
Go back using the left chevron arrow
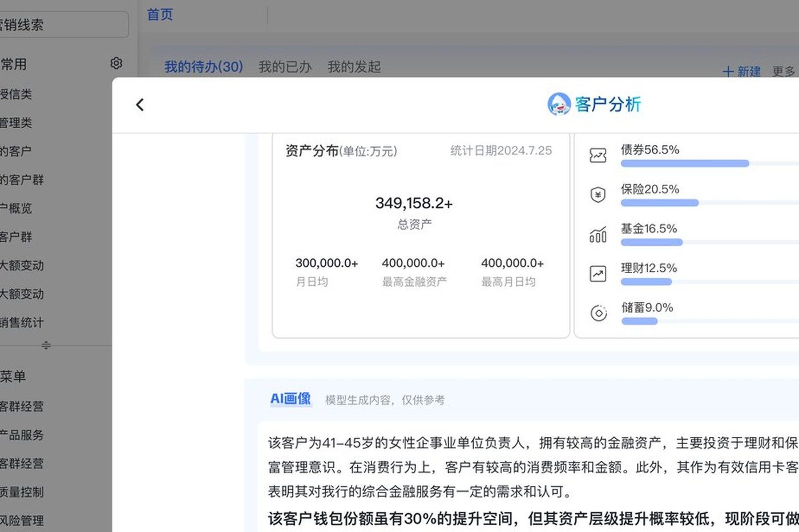tap(140, 104)
